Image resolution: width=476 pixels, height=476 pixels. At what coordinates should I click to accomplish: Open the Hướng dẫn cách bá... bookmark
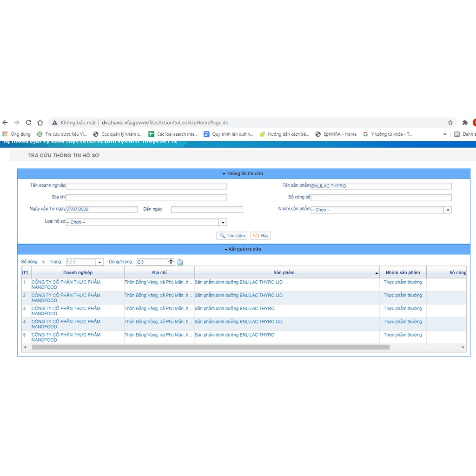[284, 134]
